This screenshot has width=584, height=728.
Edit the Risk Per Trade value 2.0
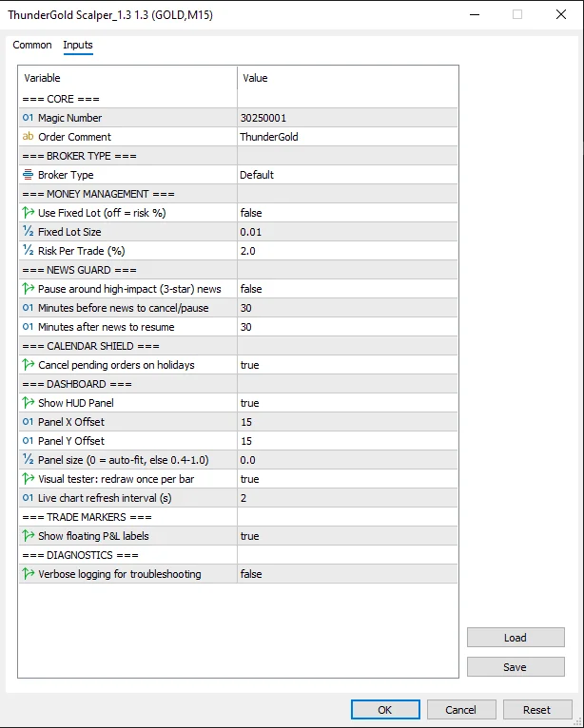click(347, 251)
